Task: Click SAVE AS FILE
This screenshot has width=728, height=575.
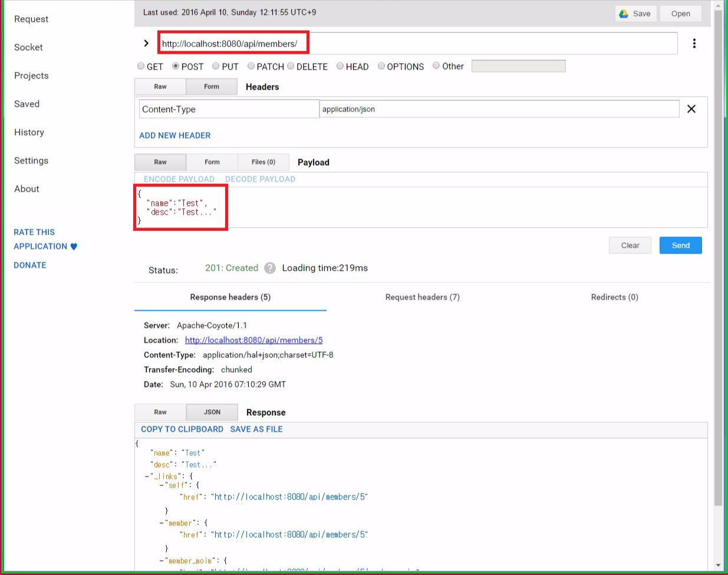Action: 256,429
